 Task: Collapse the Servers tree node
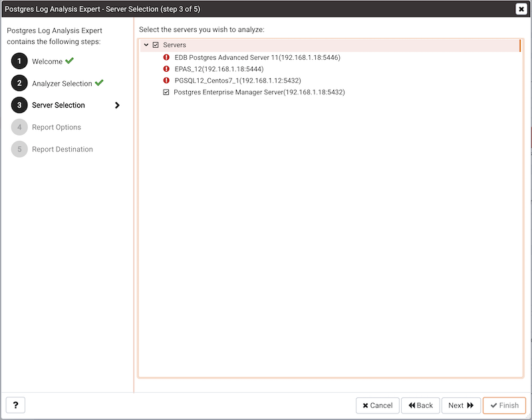(146, 45)
